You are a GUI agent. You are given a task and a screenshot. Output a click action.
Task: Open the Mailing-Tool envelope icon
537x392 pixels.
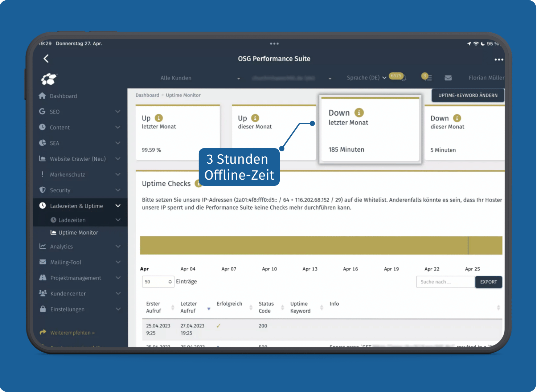(x=42, y=262)
